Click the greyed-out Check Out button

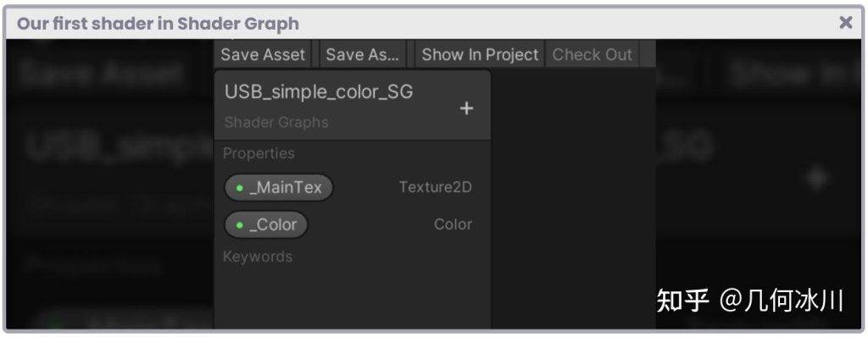coord(593,55)
